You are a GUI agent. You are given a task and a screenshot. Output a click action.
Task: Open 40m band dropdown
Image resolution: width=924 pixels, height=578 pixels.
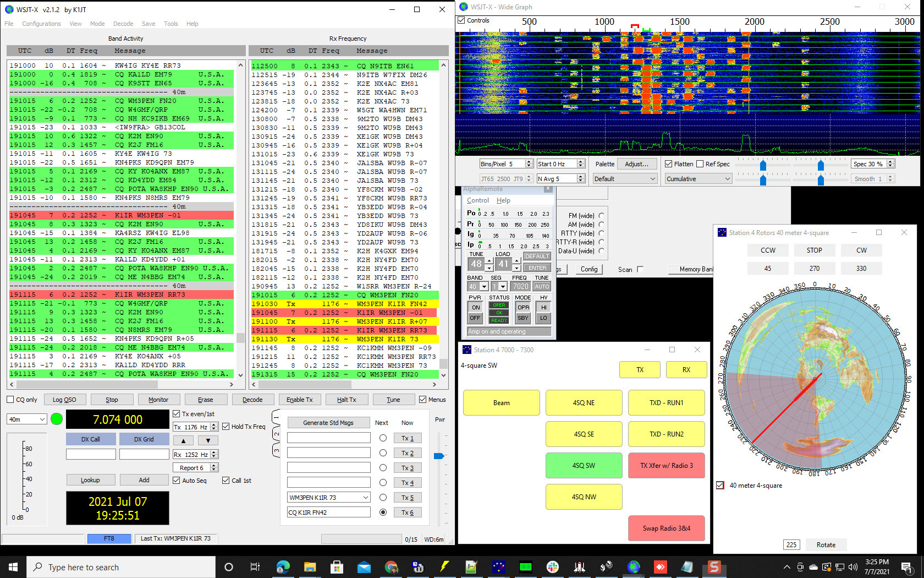[27, 419]
